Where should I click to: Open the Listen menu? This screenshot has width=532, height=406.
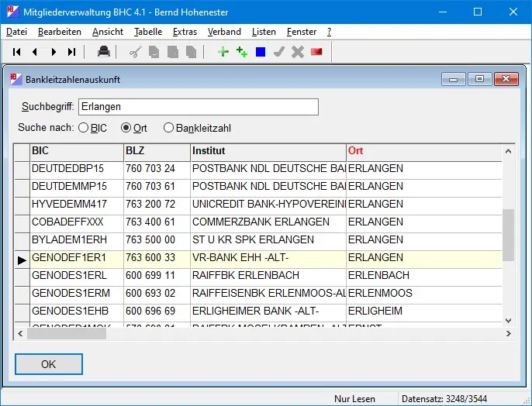pyautogui.click(x=264, y=32)
